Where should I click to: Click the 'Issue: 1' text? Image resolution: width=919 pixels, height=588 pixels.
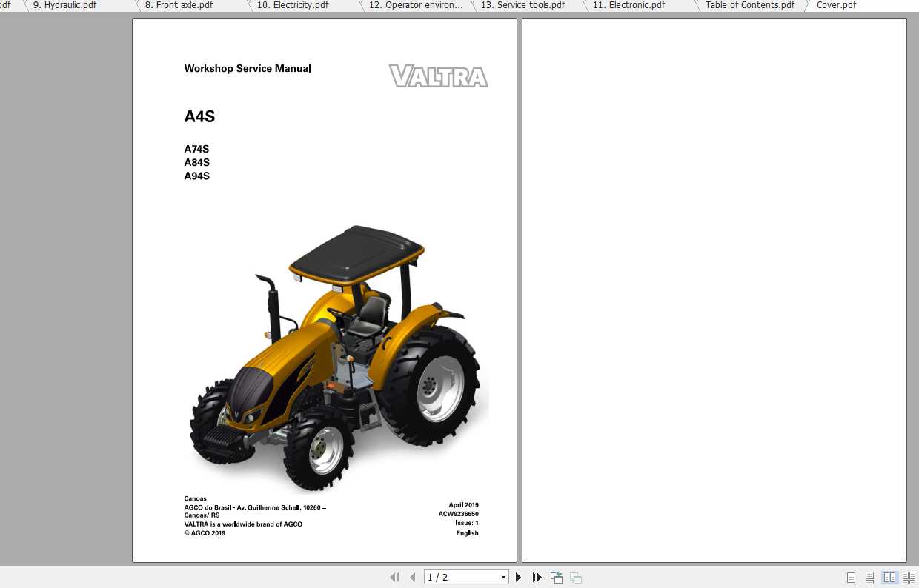click(x=467, y=523)
